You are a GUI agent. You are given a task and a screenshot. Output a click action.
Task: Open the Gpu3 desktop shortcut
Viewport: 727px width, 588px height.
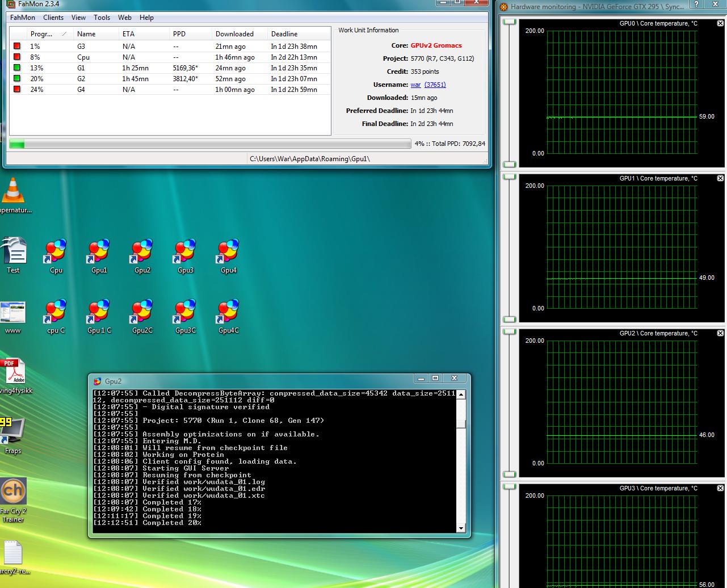pos(186,257)
